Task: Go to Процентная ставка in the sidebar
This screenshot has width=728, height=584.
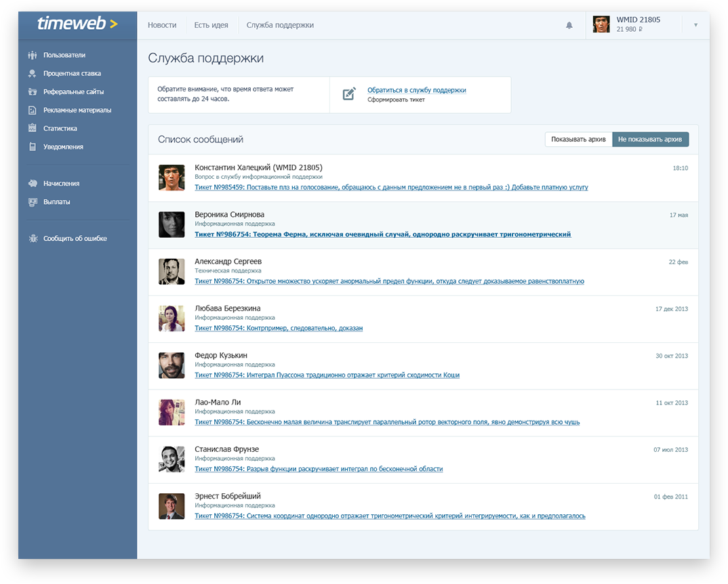Action: pyautogui.click(x=72, y=73)
